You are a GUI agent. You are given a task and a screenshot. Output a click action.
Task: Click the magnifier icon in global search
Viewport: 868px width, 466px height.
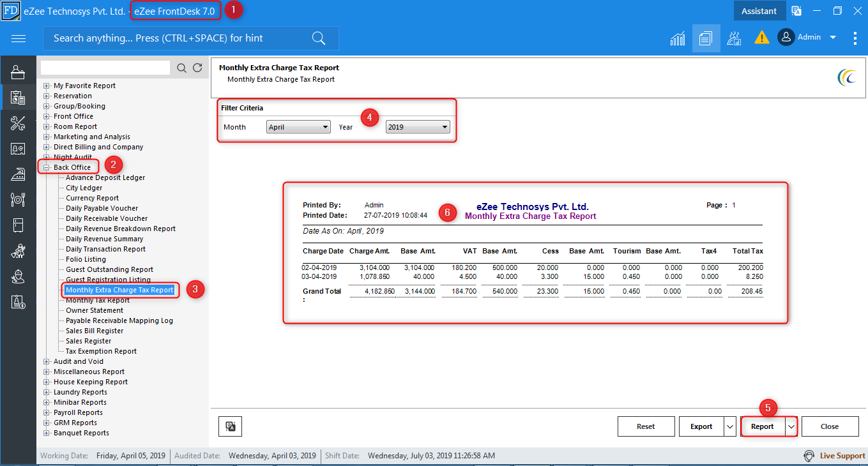319,38
